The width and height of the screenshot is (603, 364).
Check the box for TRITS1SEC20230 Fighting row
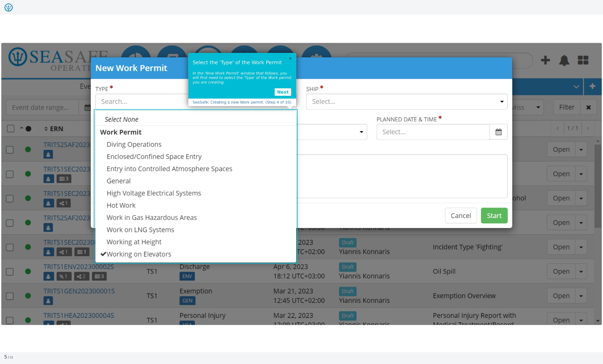(10, 247)
